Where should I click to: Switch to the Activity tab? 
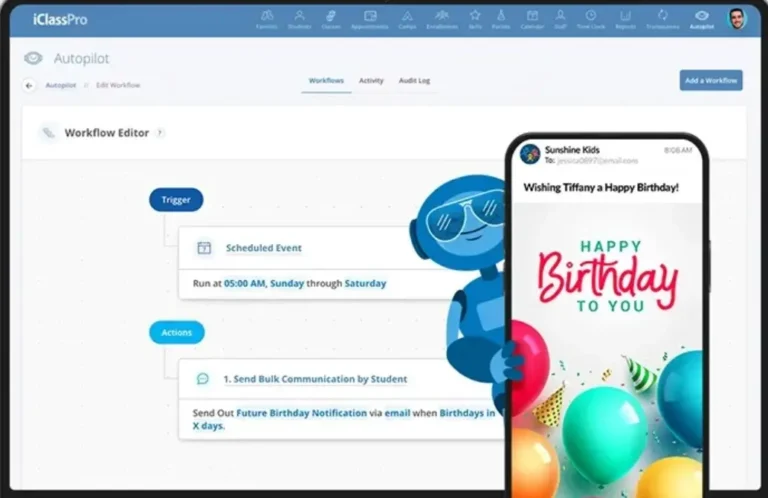tap(371, 80)
